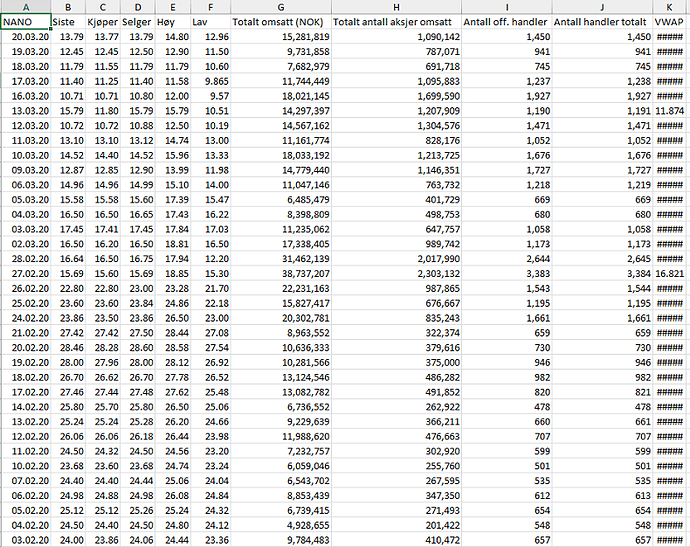Screen dimensions: 690x547
Task: Click shares cell 322,374
Action: [x=396, y=333]
